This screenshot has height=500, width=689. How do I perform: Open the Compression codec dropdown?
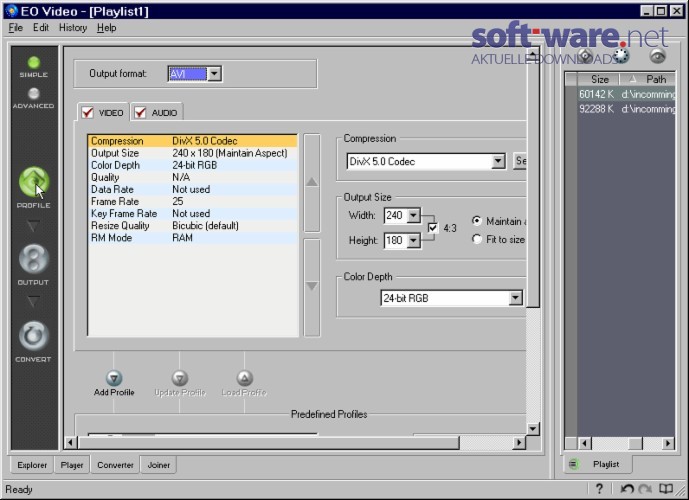[498, 161]
